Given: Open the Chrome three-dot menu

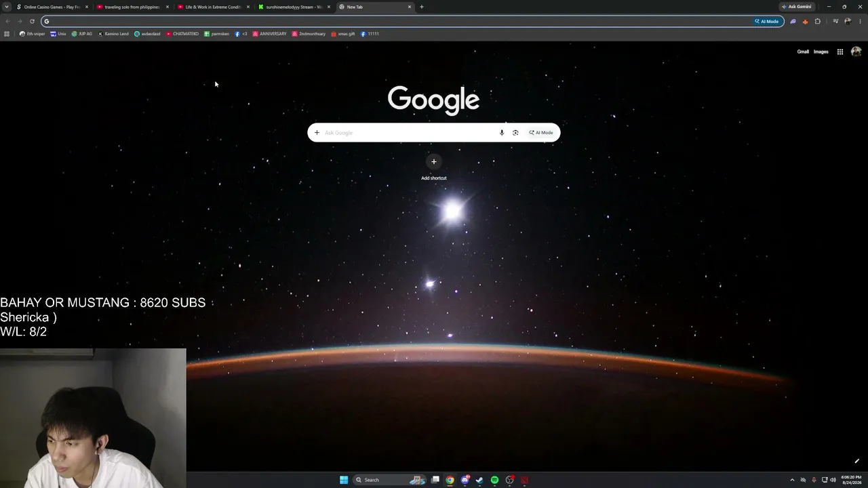Looking at the screenshot, I should [x=860, y=21].
